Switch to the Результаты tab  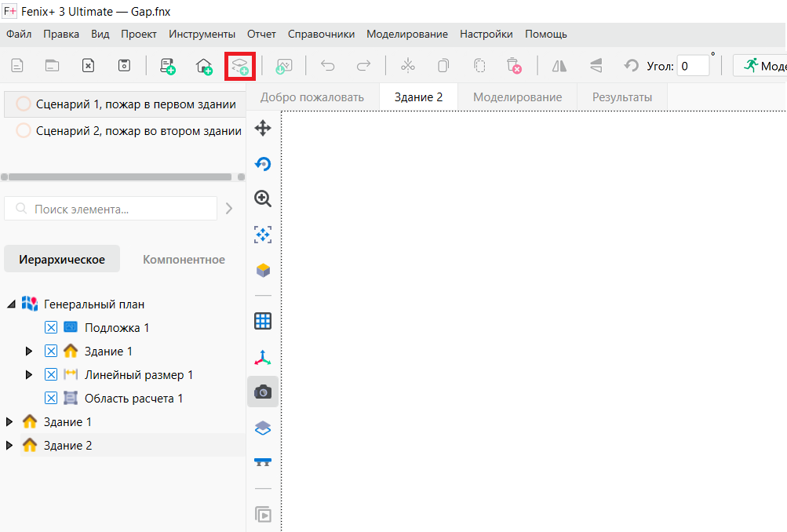click(x=622, y=97)
